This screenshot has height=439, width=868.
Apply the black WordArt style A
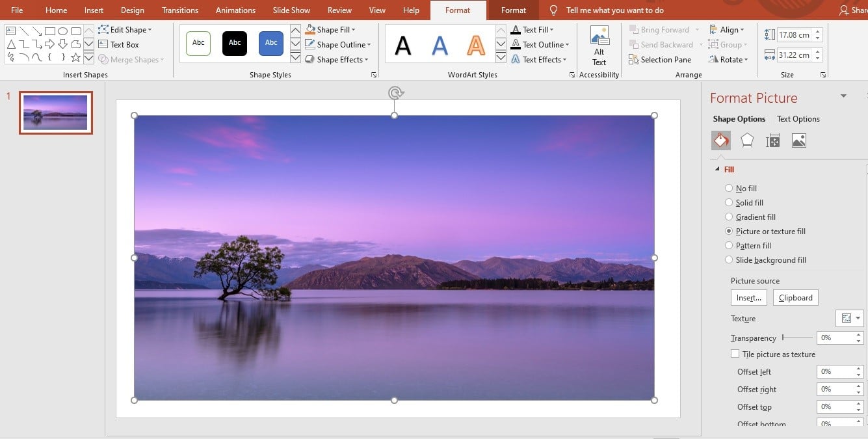(x=403, y=45)
